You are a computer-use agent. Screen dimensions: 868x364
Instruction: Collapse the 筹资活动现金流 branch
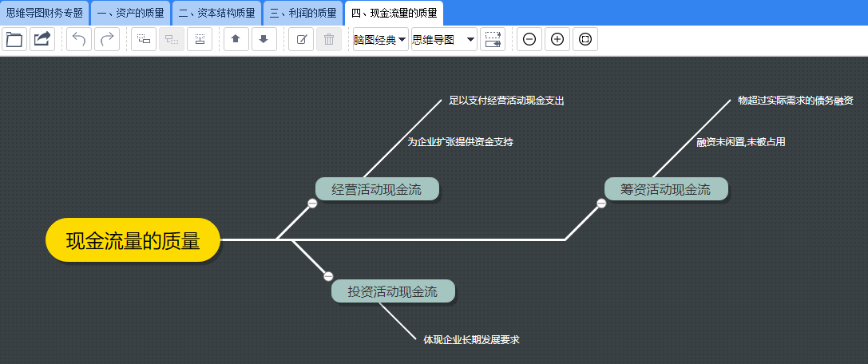601,204
